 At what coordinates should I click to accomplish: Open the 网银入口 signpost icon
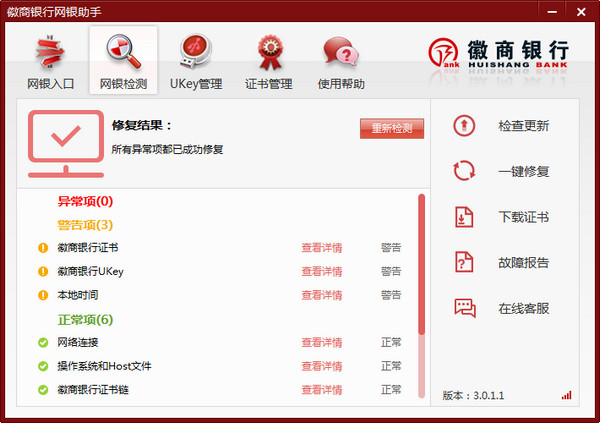pyautogui.click(x=50, y=52)
